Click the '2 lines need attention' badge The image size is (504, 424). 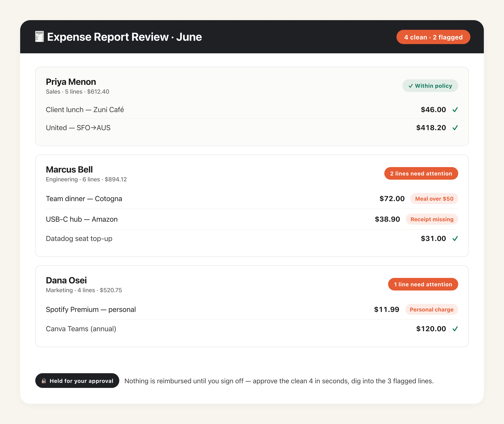pyautogui.click(x=421, y=174)
